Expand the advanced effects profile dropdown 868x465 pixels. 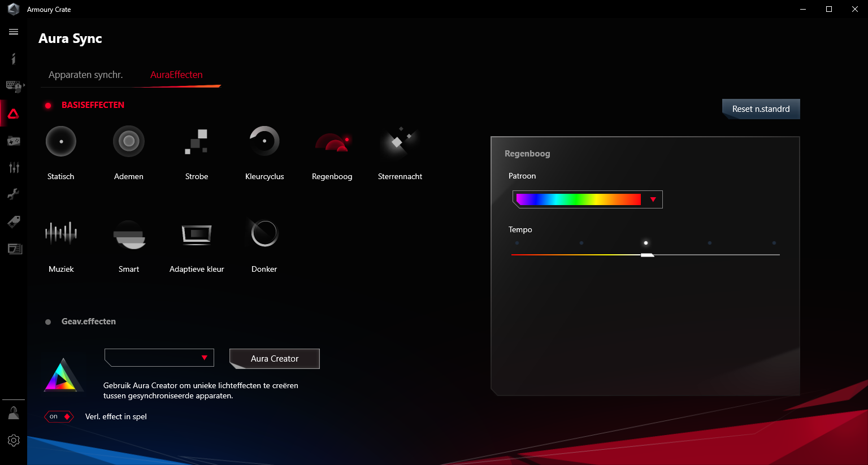[159, 358]
